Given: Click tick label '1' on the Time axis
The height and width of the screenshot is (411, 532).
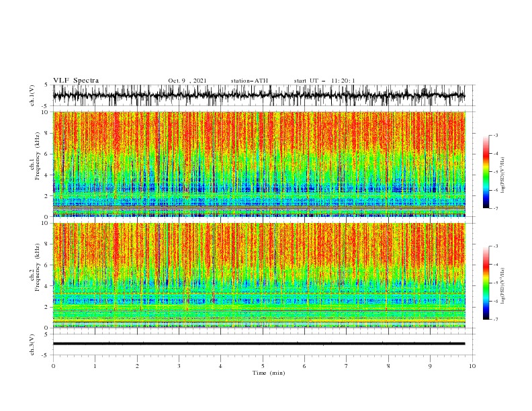Looking at the screenshot, I should 95,366.
